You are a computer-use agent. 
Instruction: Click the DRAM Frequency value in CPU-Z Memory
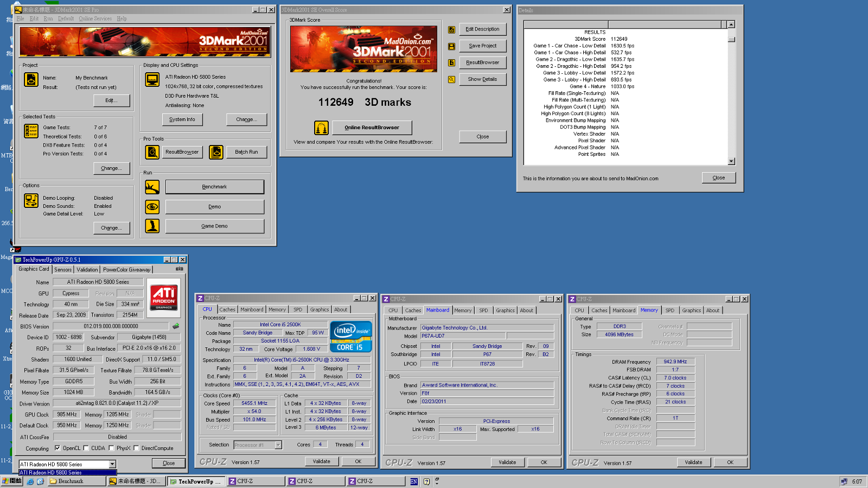coord(675,362)
